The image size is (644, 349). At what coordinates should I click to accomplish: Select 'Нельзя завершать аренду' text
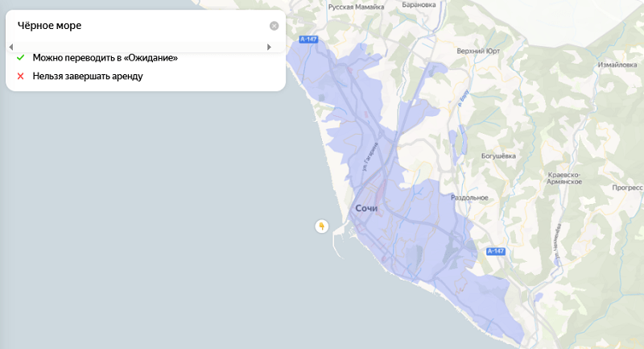pyautogui.click(x=88, y=77)
